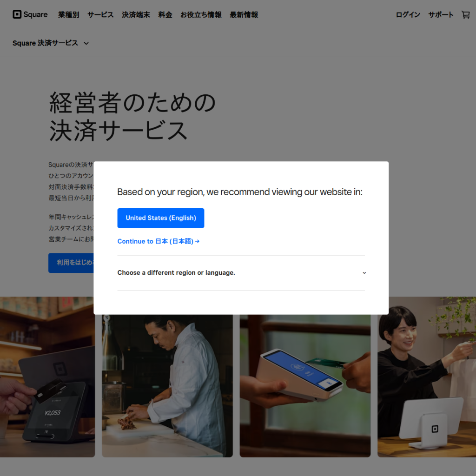Open the 決済端末 menu
Viewport: 476px width, 476px height.
pos(136,14)
